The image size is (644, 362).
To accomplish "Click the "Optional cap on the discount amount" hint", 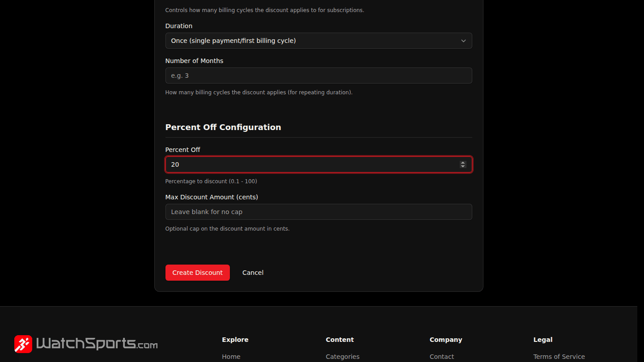I will pos(227,229).
